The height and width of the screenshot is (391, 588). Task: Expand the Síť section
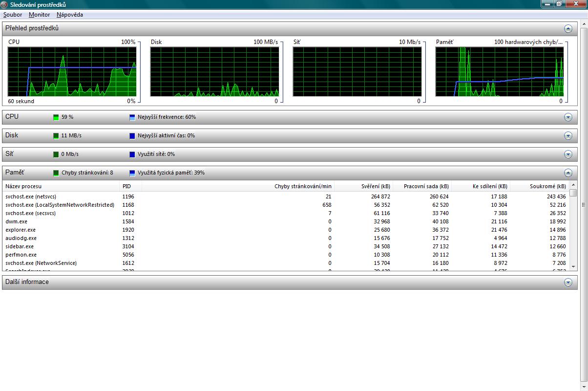click(568, 154)
